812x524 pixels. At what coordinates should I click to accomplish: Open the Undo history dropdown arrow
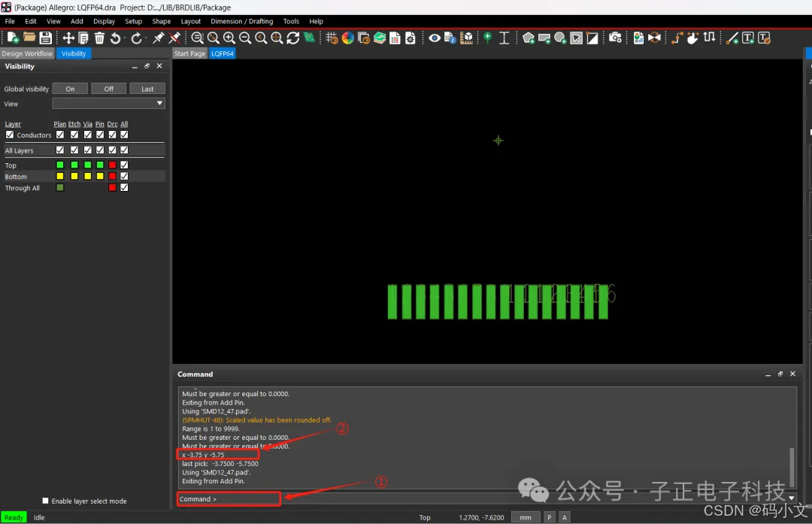(x=124, y=38)
